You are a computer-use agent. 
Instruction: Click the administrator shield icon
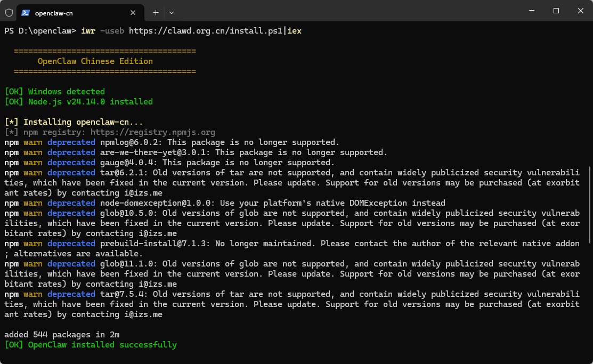coord(9,12)
